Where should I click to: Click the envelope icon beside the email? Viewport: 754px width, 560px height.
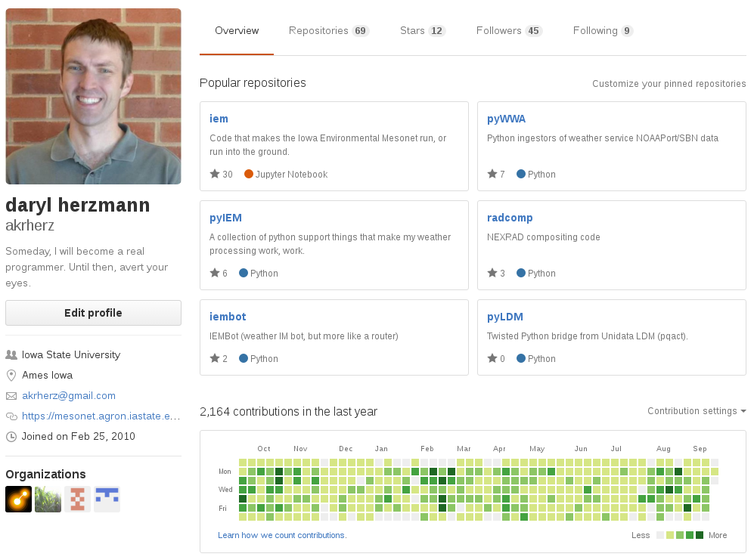[11, 395]
